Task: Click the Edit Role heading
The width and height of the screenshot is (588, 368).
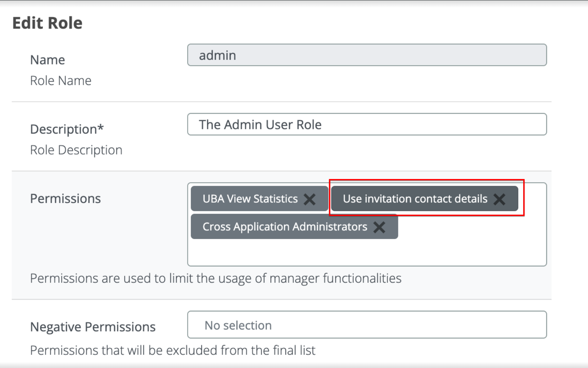Action: [48, 23]
